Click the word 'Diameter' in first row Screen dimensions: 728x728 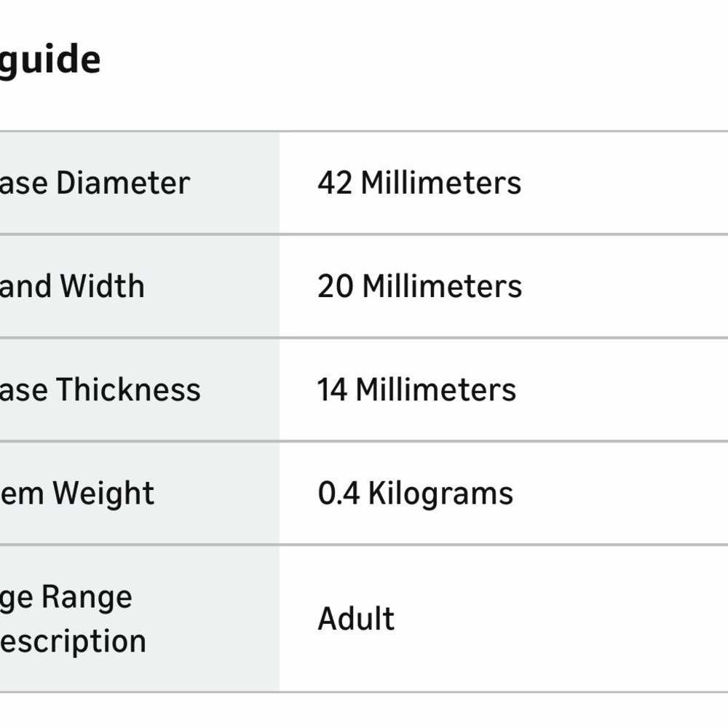coord(123,183)
